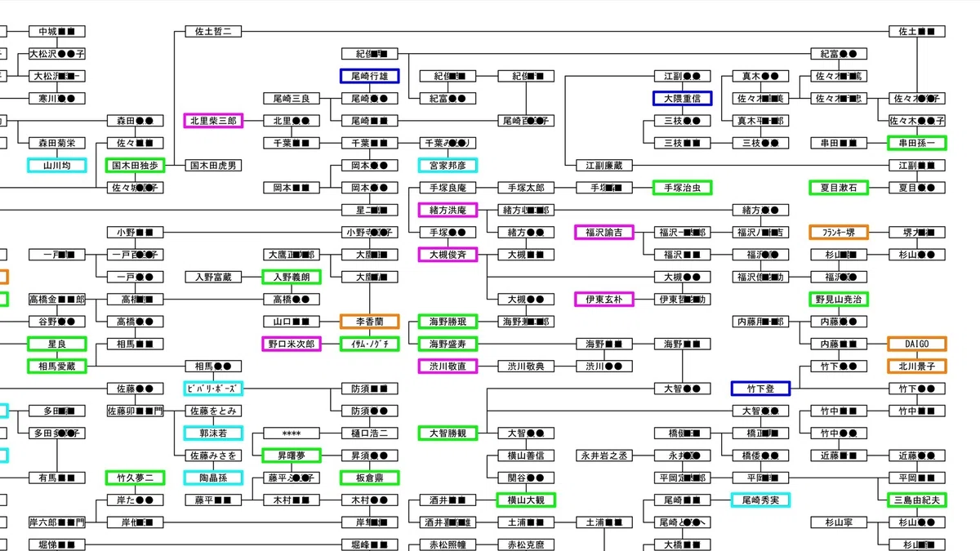This screenshot has height=551, width=980.
Task: Select the 森田菊栄 name box
Action: tap(56, 143)
